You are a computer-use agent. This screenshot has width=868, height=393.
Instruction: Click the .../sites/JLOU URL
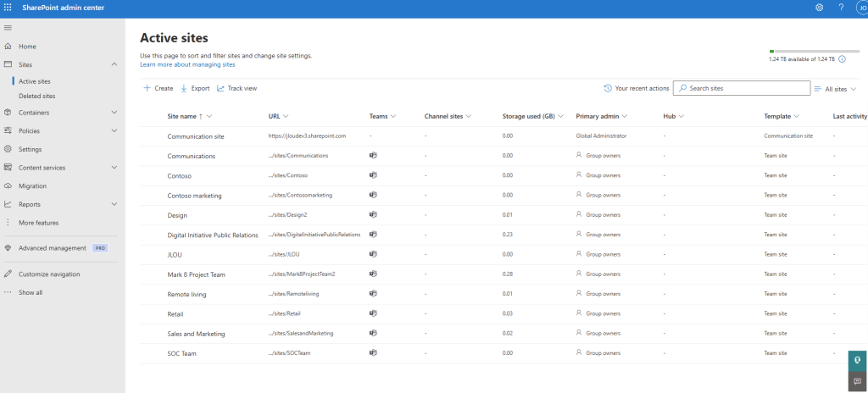(x=284, y=254)
